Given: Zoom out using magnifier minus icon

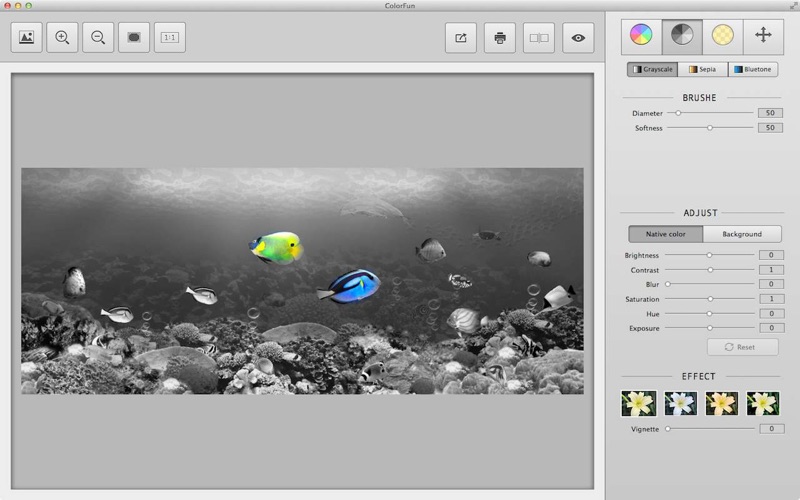Looking at the screenshot, I should [x=98, y=37].
